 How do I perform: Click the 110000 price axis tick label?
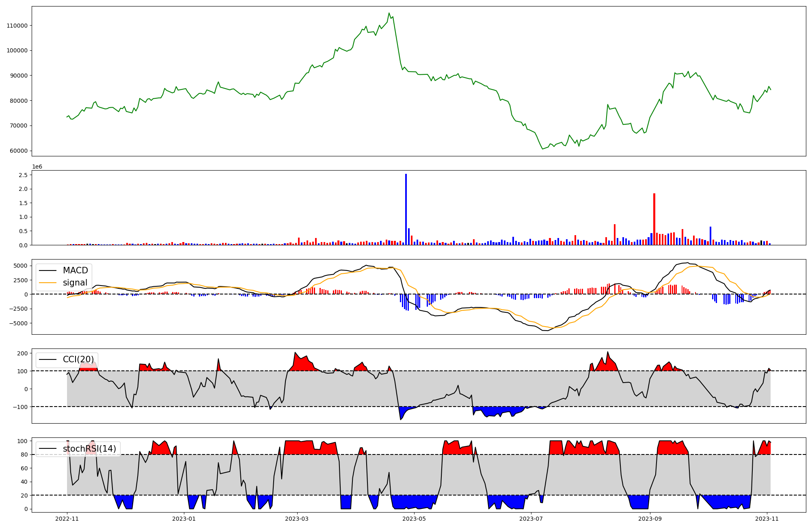17,26
